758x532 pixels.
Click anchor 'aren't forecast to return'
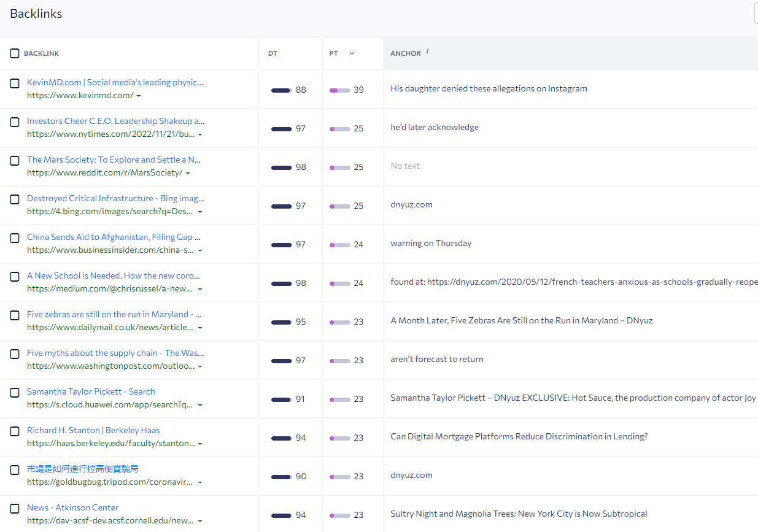pos(437,359)
